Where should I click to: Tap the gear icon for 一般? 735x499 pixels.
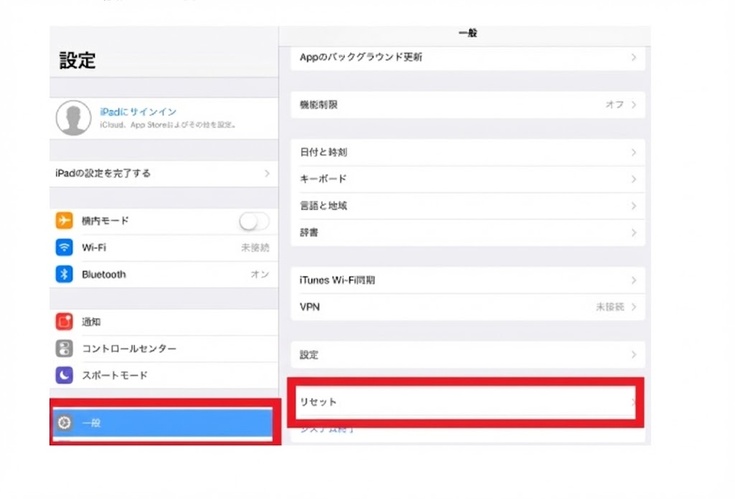(x=64, y=423)
